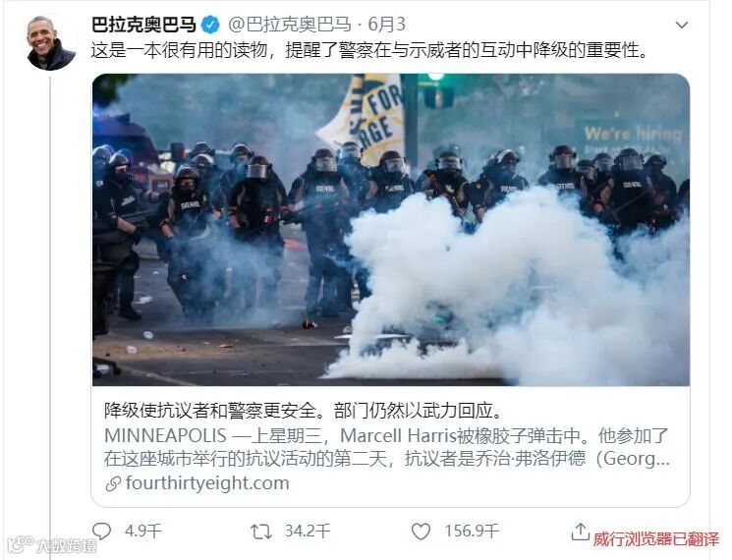Click the link chain icon beside fourthirtyeight.com
Image resolution: width=732 pixels, height=560 pixels.
click(x=113, y=484)
